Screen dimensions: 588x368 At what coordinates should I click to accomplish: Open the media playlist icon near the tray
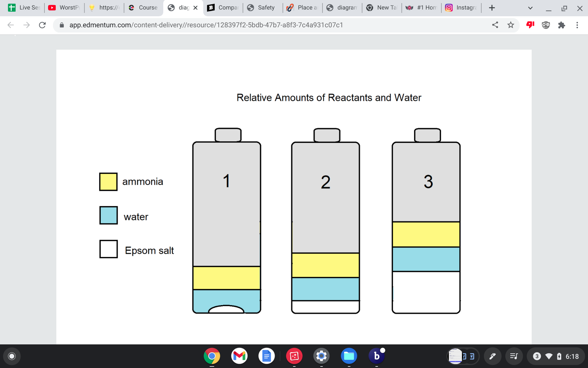514,356
